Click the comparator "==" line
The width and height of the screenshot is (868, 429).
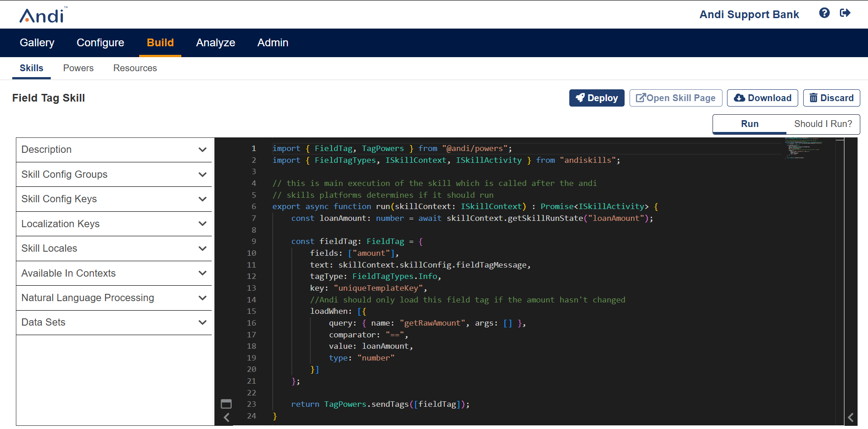coord(369,335)
